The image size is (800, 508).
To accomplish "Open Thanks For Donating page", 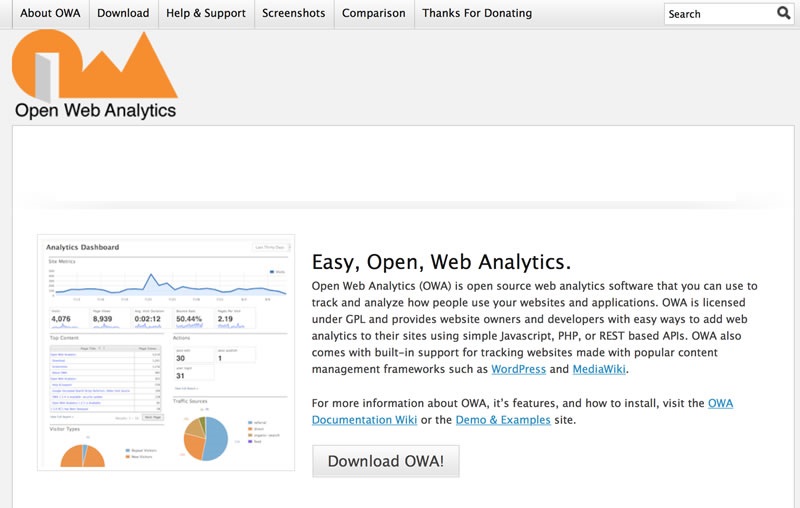I will tap(477, 13).
